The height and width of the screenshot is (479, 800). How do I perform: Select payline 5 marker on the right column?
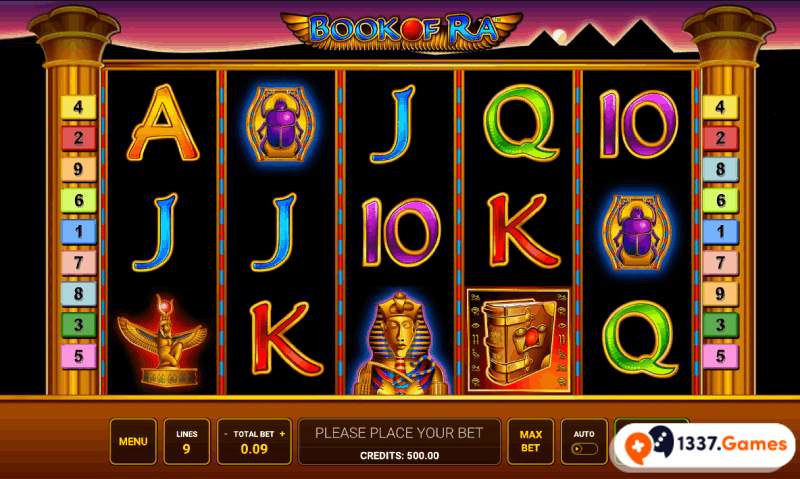tap(720, 356)
